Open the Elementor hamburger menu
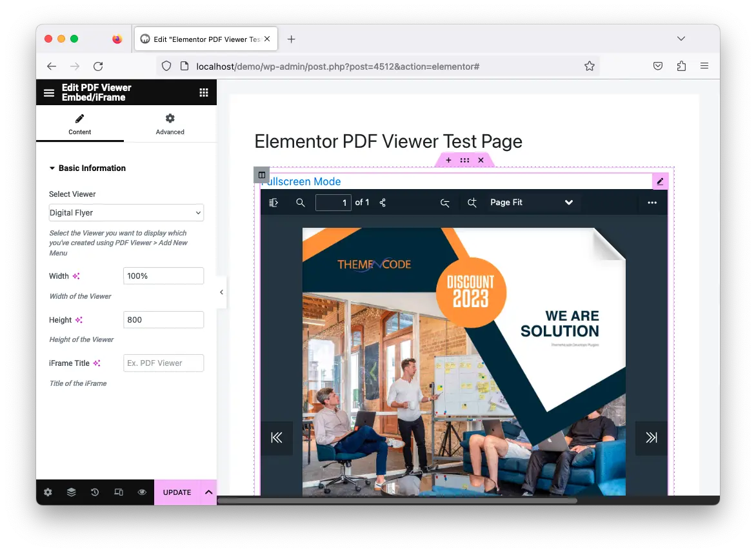The width and height of the screenshot is (756, 553). click(48, 92)
